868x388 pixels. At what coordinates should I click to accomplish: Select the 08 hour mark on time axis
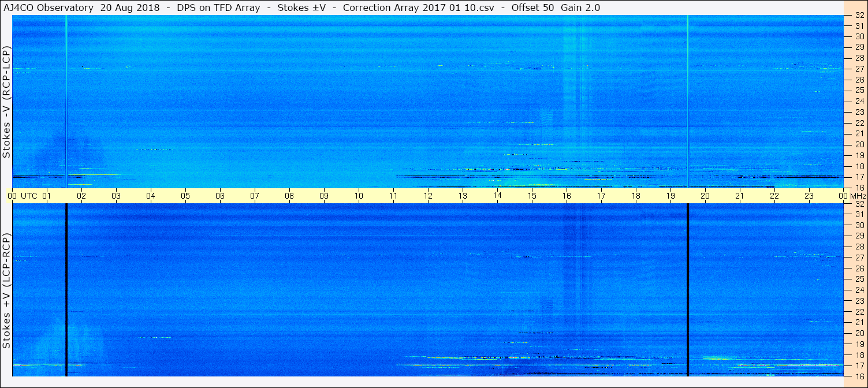pos(289,196)
